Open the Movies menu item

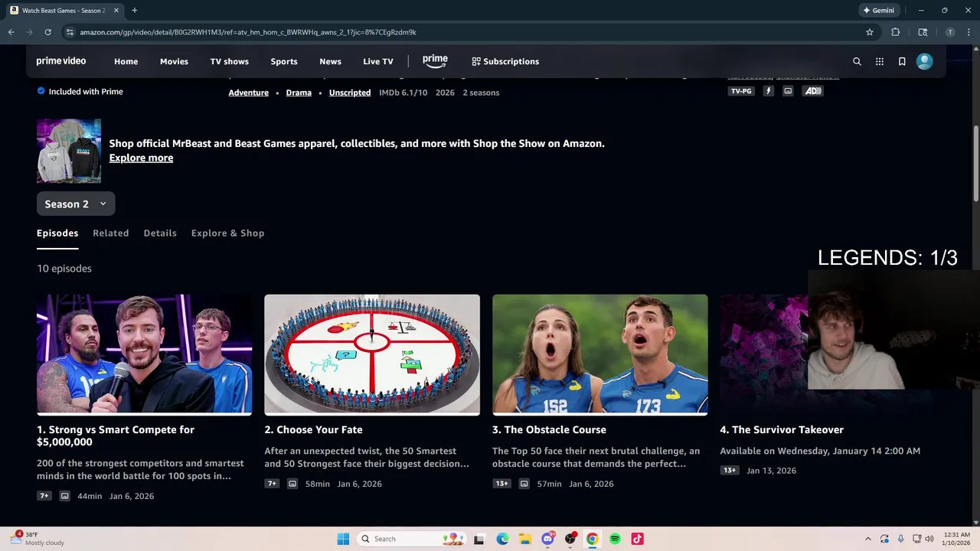(x=174, y=61)
